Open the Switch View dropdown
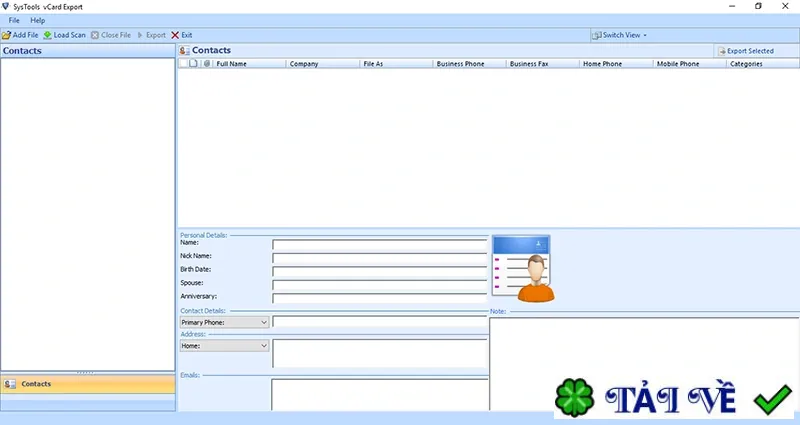The image size is (800, 425). pos(619,35)
